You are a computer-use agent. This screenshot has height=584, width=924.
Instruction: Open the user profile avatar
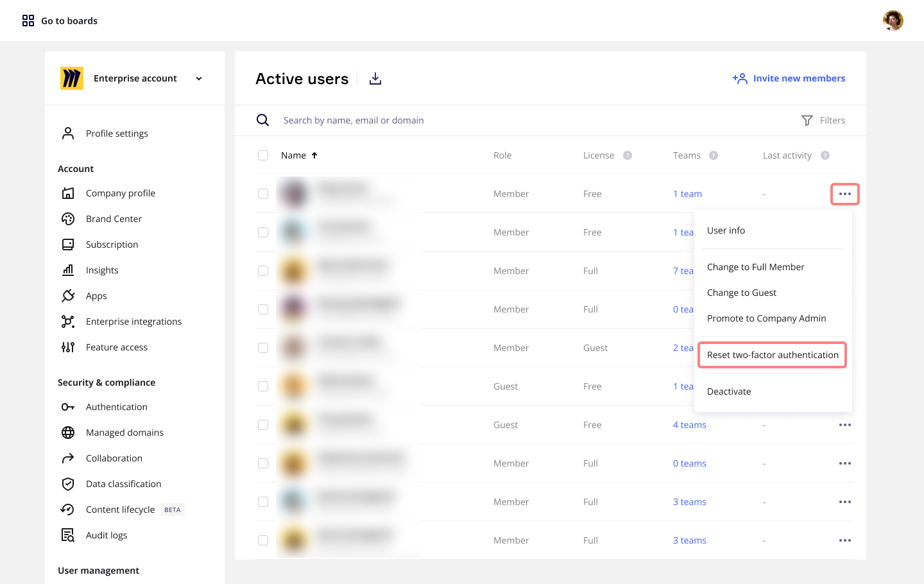(x=893, y=21)
